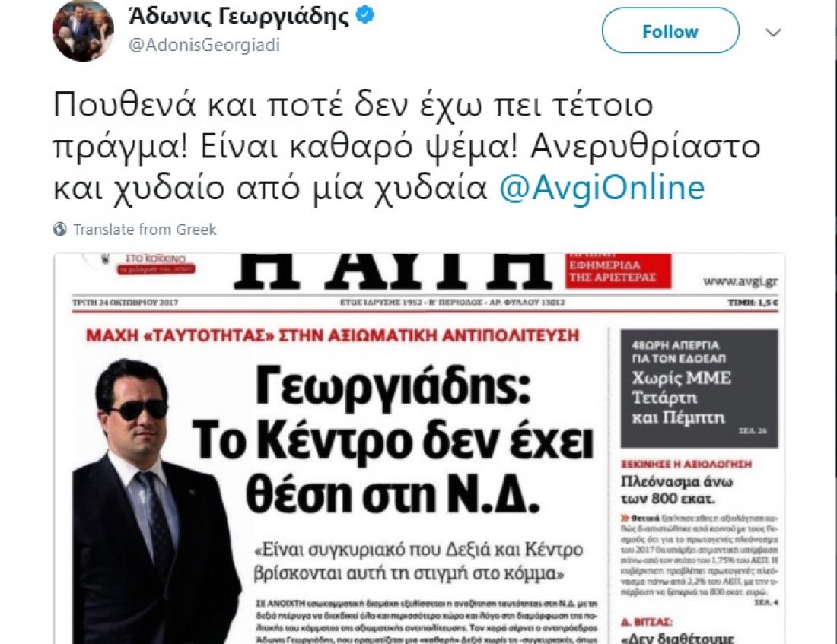Open the tweet options chevron menu

[774, 33]
